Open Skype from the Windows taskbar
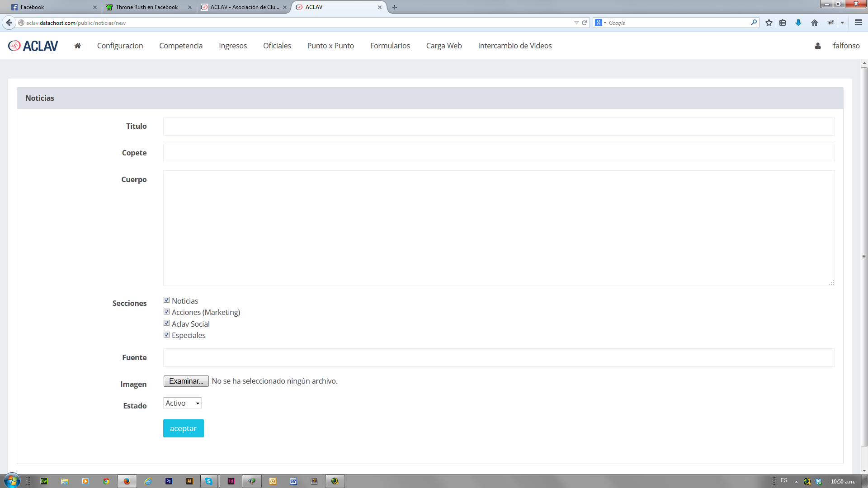Screen dimensions: 868x488 (x=209, y=481)
